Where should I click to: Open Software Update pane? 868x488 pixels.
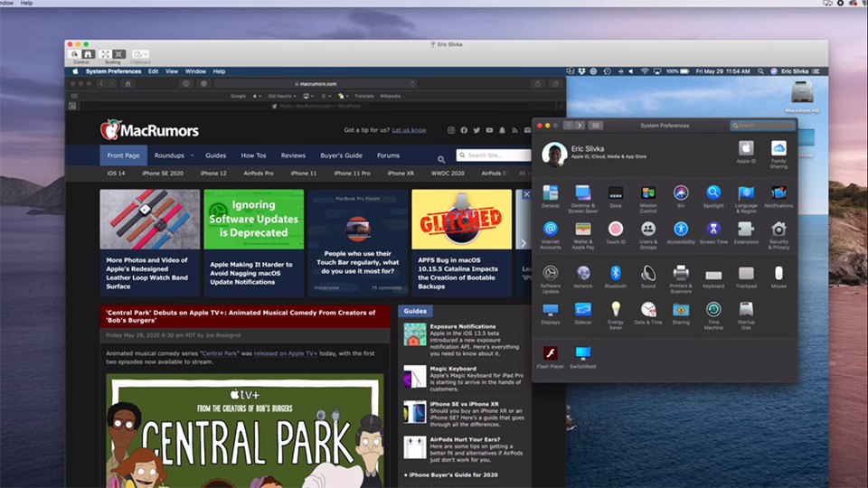click(551, 279)
